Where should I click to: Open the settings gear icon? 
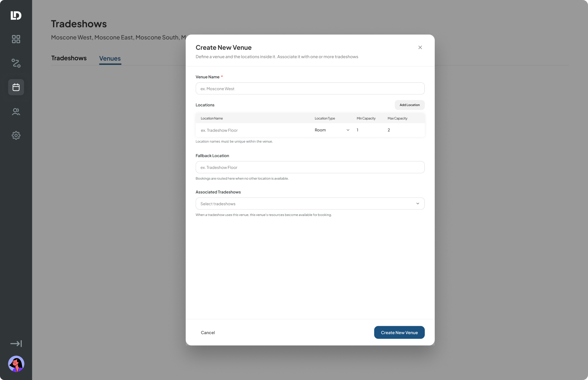click(16, 135)
